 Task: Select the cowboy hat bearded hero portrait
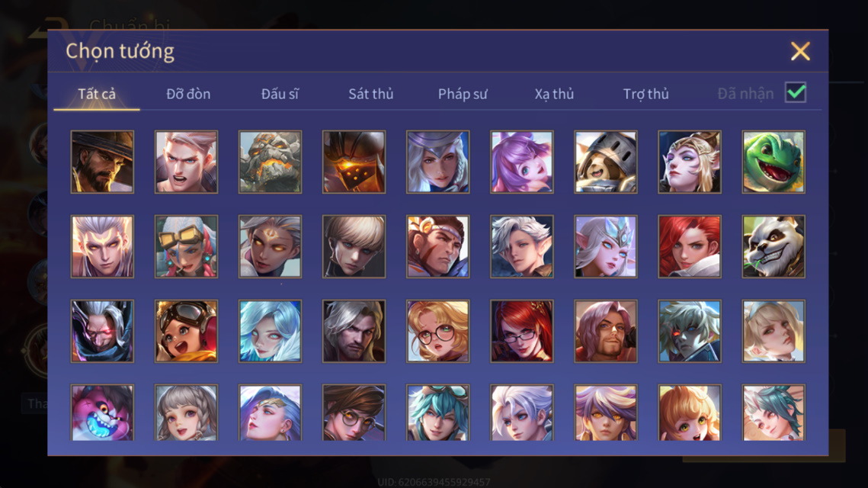tap(102, 162)
